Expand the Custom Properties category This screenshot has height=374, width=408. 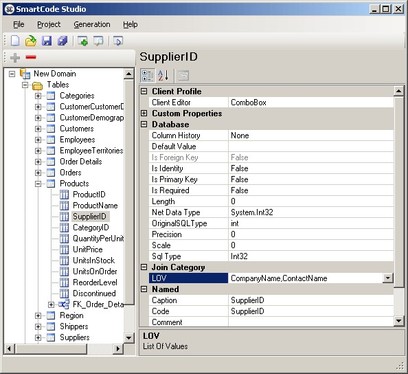click(x=144, y=113)
